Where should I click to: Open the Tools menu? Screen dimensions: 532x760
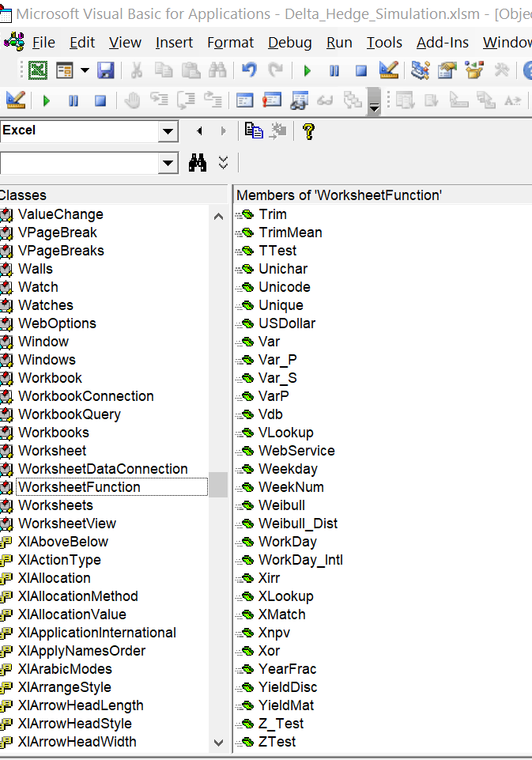click(384, 43)
